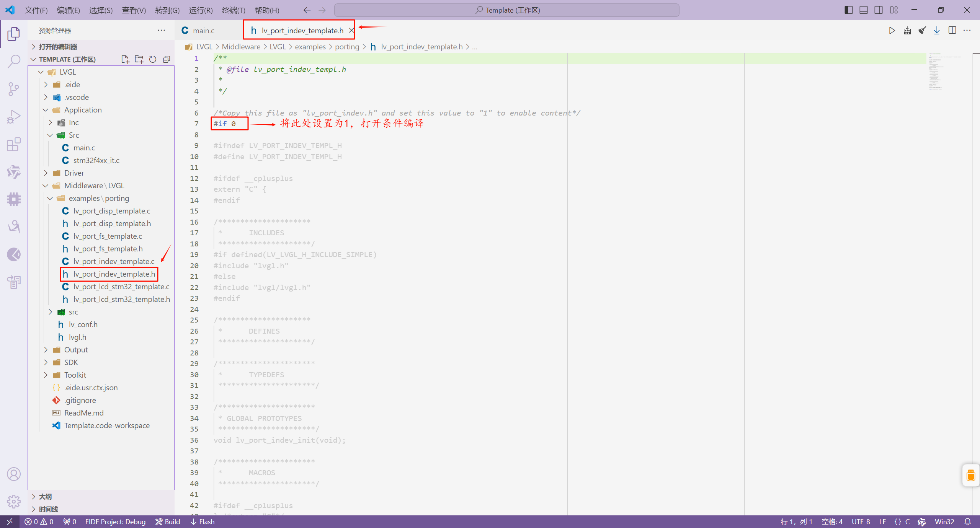Change UTF-8 encoding in status bar
This screenshot has width=980, height=528.
click(x=861, y=521)
